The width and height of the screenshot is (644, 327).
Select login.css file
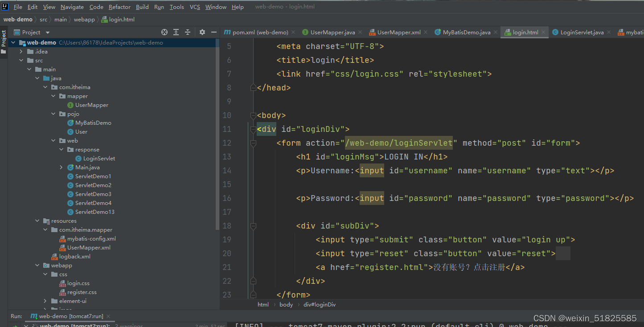point(78,283)
